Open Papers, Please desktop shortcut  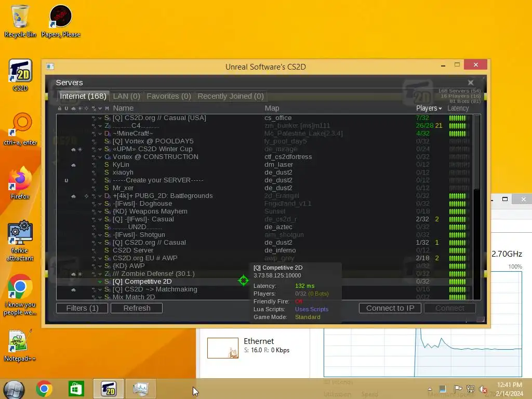coord(61,21)
